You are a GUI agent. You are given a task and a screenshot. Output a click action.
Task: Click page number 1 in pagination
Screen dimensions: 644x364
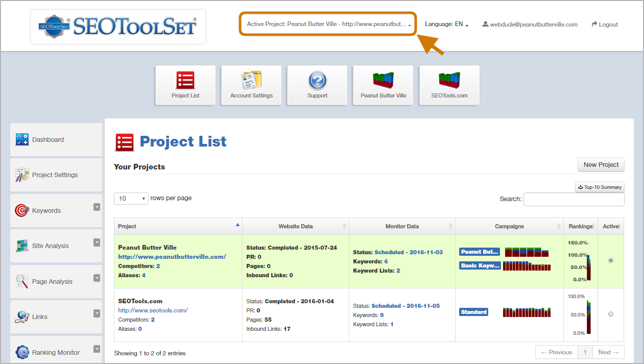[585, 352]
